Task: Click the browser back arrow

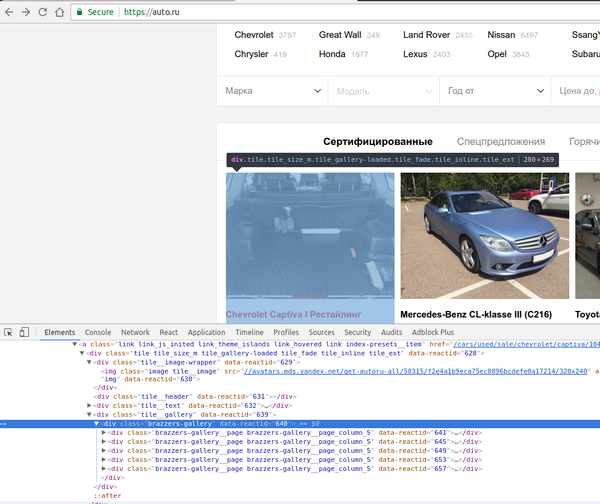Action: (x=9, y=13)
